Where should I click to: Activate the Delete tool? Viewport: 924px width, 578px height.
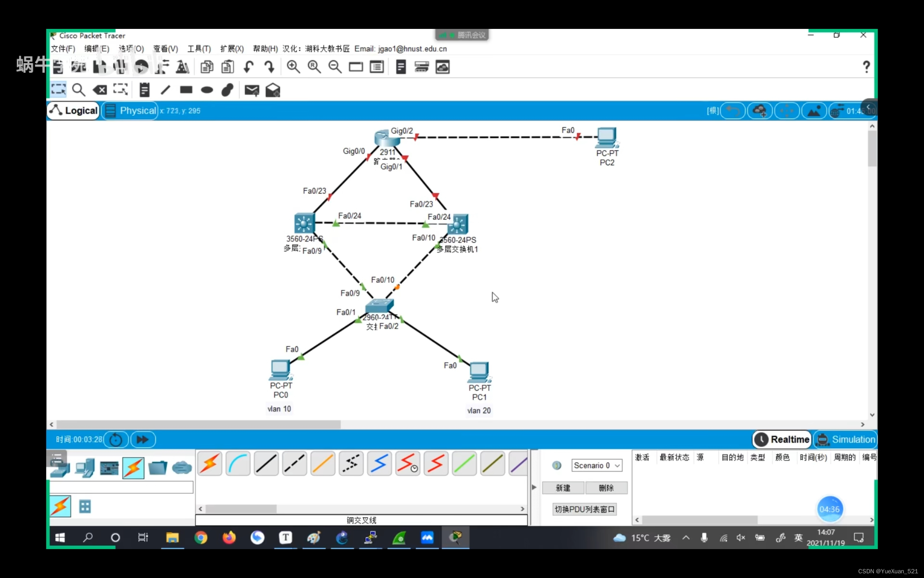[100, 90]
